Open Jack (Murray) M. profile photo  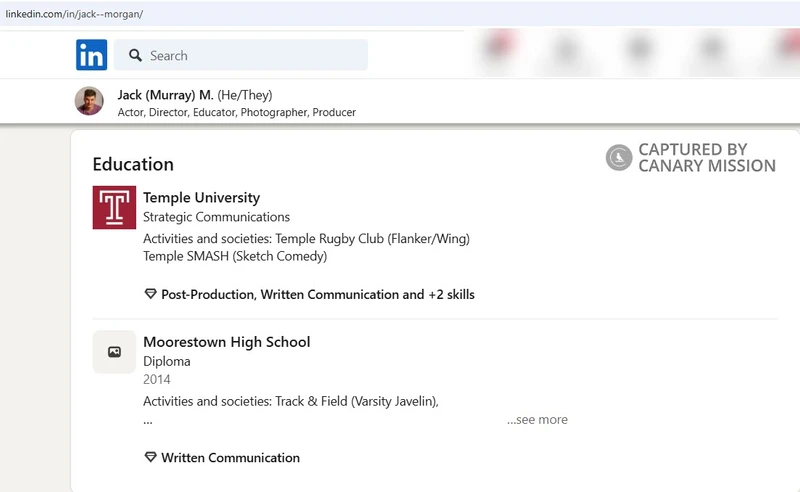click(89, 101)
